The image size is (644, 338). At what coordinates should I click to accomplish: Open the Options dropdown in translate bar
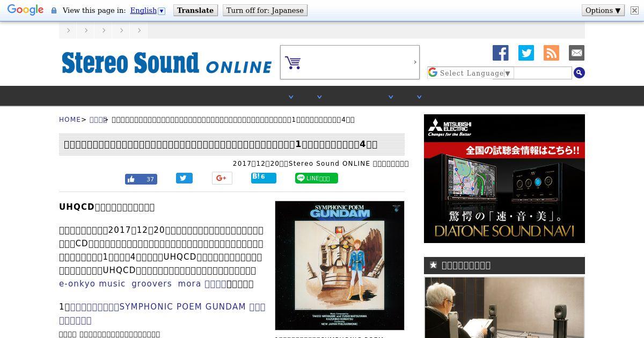point(603,10)
